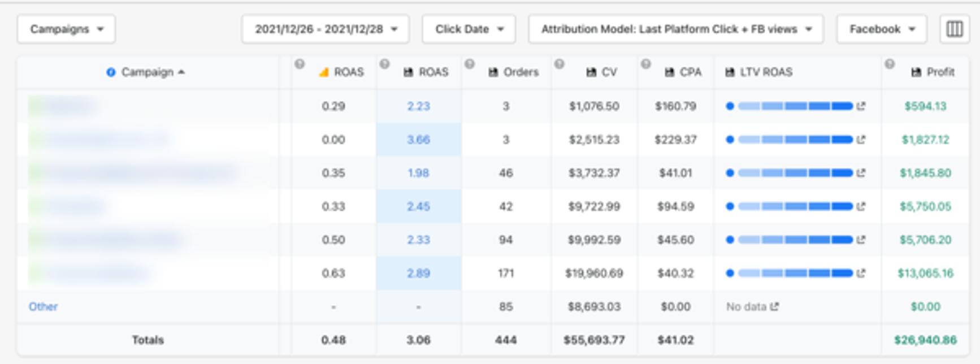Click the help icon before CPA column
Image resolution: width=980 pixels, height=364 pixels.
645,64
